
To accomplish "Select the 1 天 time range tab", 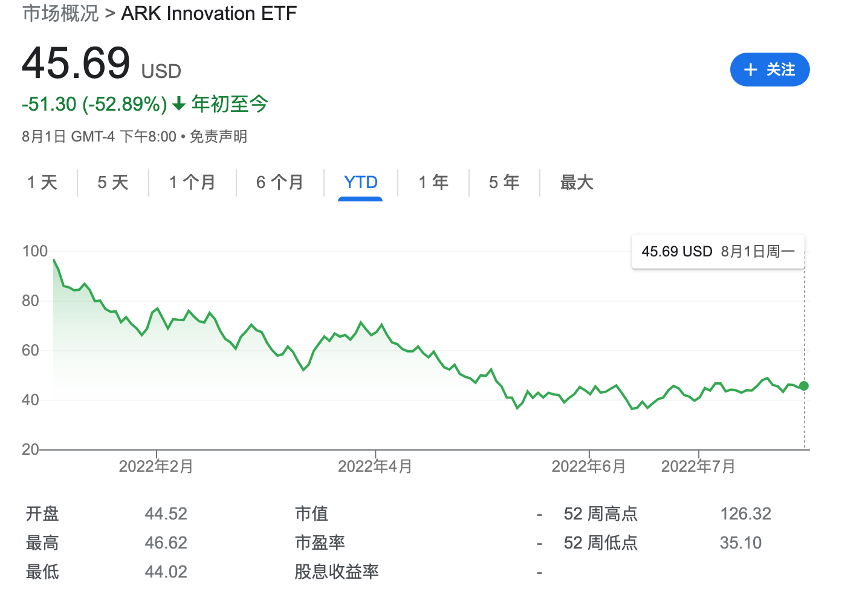I will (42, 182).
